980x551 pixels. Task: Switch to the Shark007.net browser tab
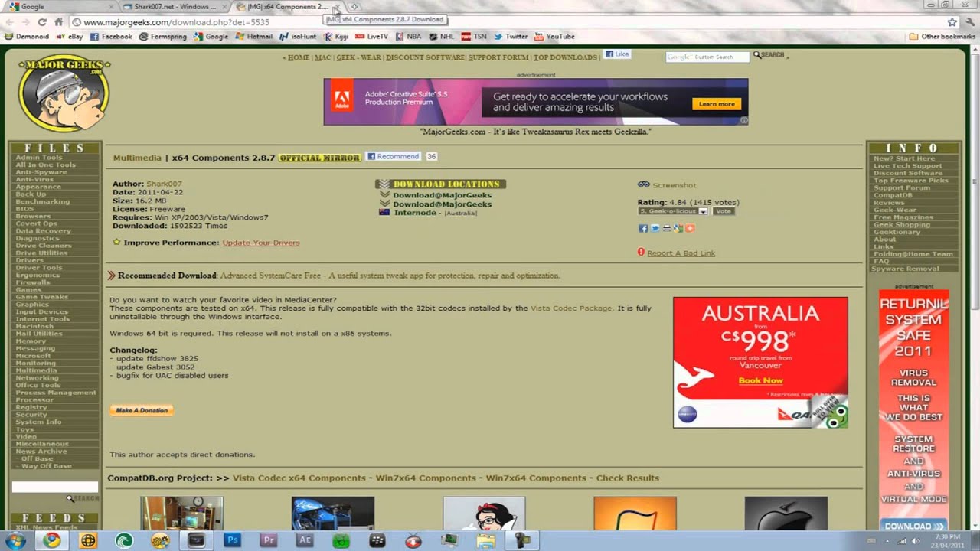[175, 7]
